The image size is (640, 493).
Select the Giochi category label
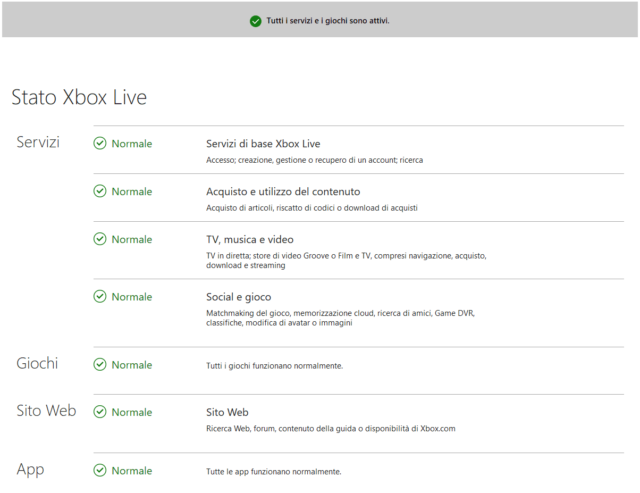point(37,364)
